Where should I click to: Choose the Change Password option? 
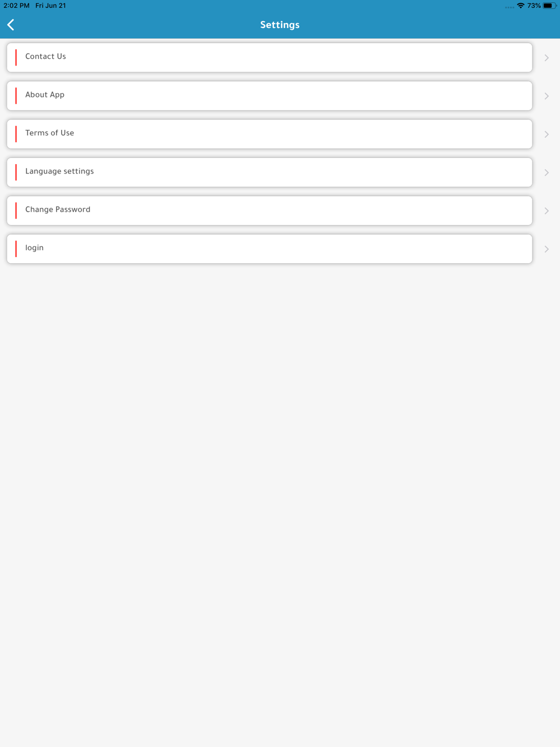[269, 211]
